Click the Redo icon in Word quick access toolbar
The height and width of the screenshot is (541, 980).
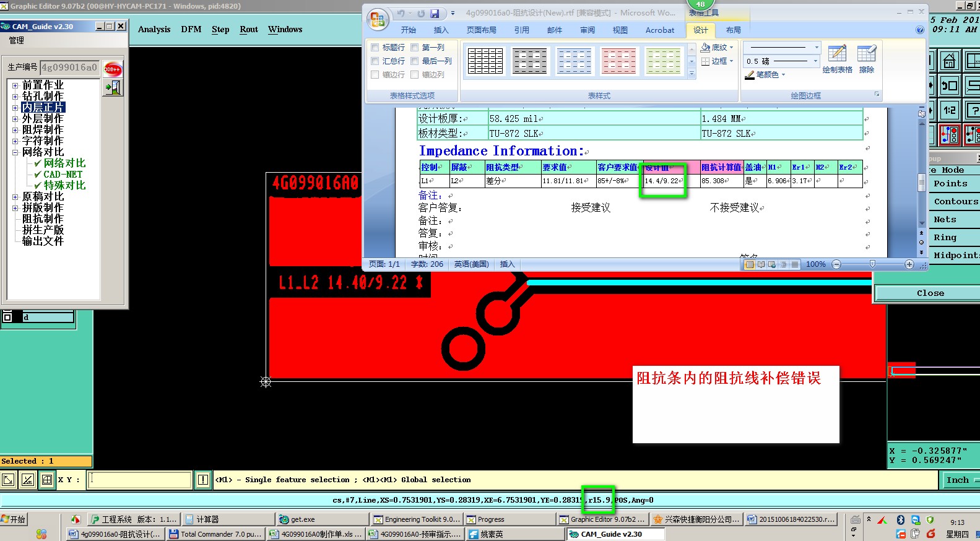[x=421, y=13]
